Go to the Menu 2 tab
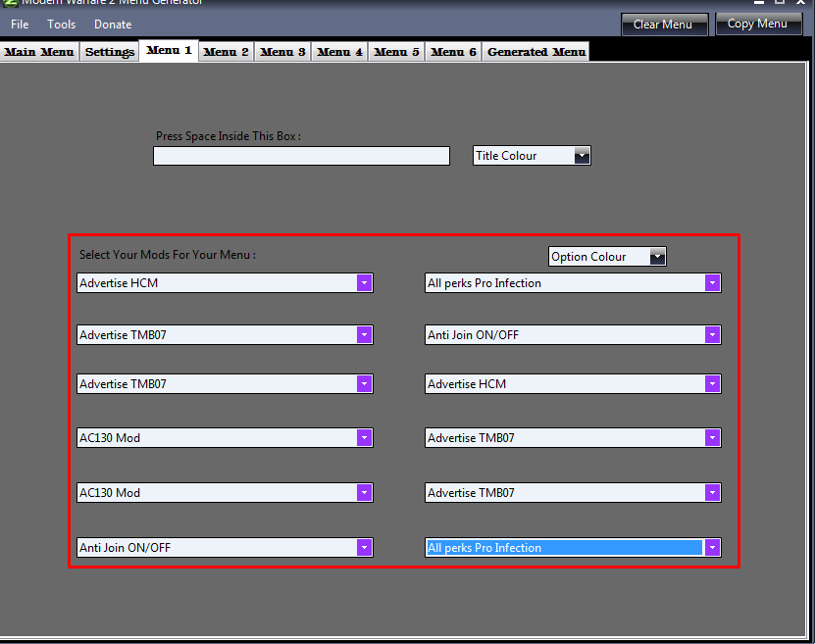Viewport: 815px width, 644px height. tap(227, 52)
